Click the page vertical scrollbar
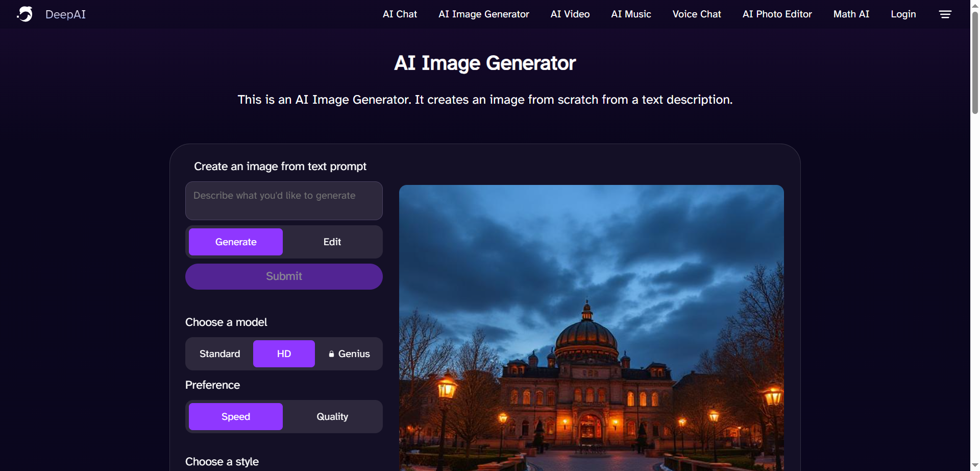 pyautogui.click(x=975, y=62)
